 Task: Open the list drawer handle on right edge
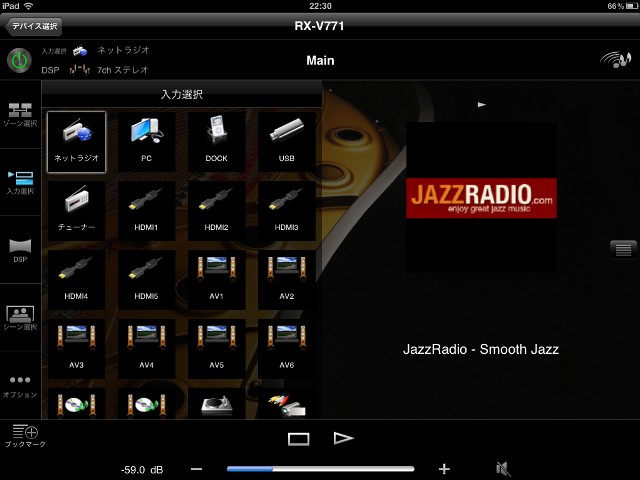[x=623, y=249]
